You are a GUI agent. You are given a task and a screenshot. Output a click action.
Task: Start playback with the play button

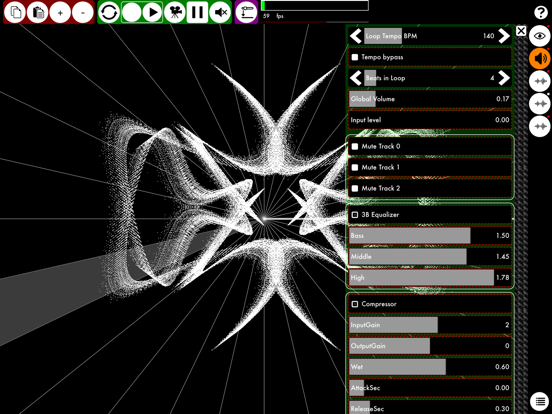click(x=153, y=12)
